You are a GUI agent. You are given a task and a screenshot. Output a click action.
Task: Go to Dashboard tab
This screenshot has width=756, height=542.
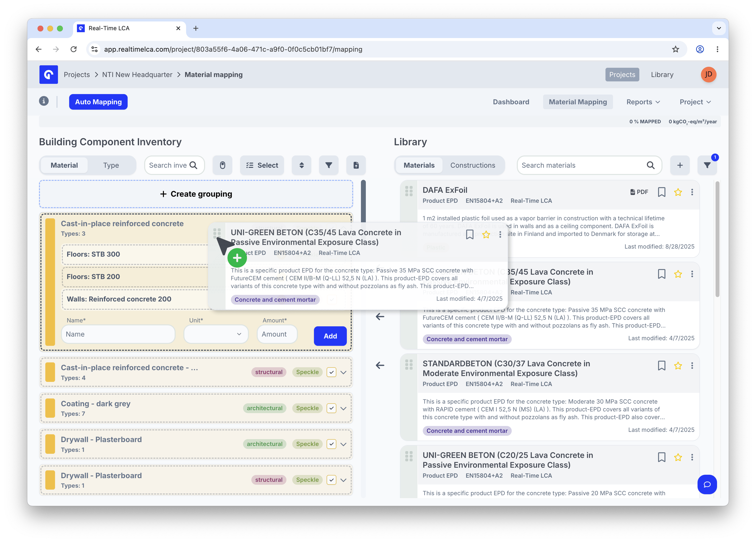(x=511, y=102)
